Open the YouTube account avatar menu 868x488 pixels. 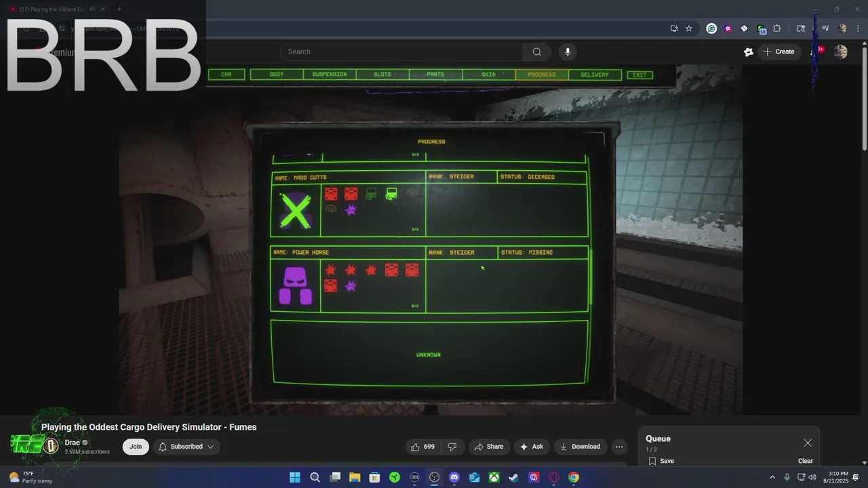[x=840, y=52]
